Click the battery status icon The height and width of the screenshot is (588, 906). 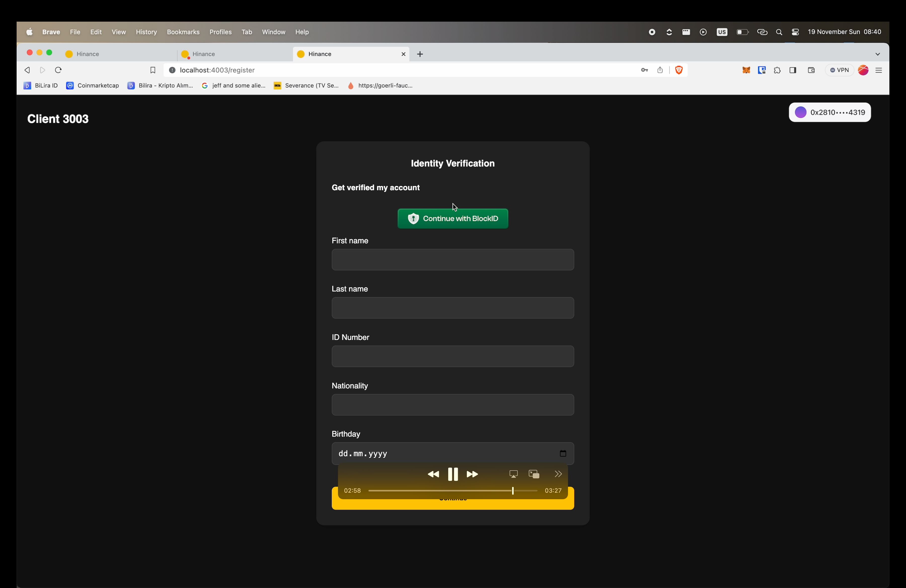[x=743, y=32]
